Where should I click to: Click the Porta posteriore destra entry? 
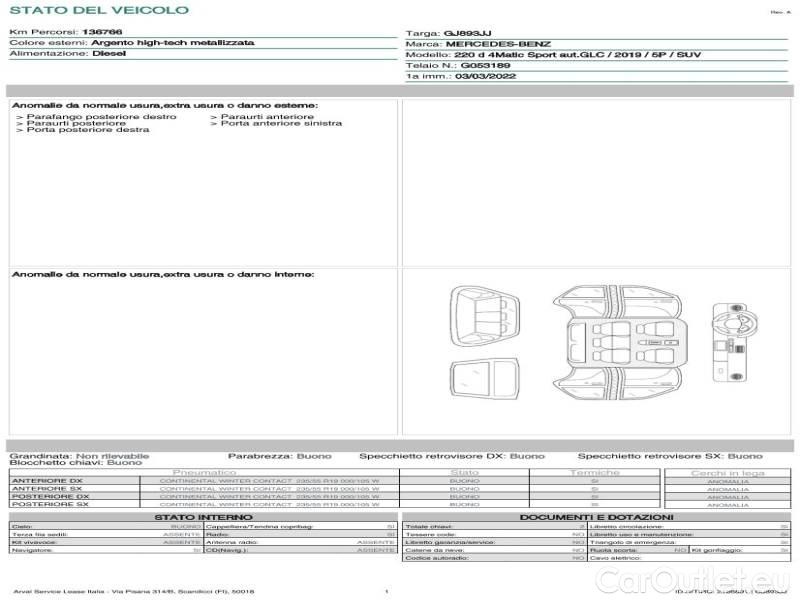(83, 130)
